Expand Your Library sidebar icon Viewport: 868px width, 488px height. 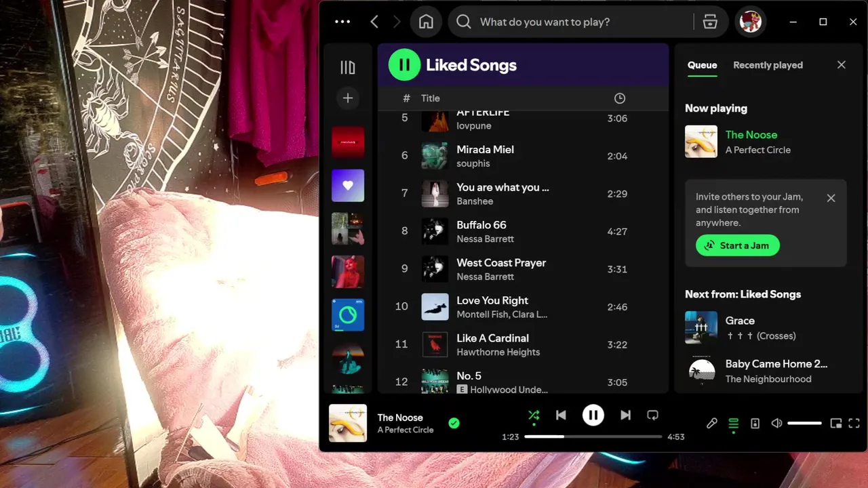[x=348, y=67]
